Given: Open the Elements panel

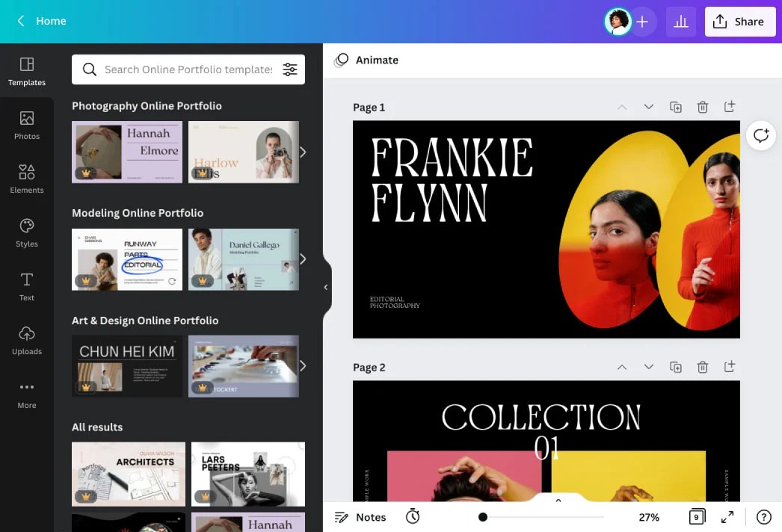Looking at the screenshot, I should (x=27, y=178).
